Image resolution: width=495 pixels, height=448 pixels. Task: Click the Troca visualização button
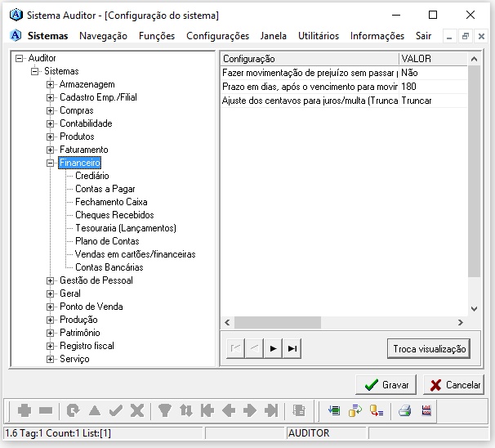click(x=429, y=349)
